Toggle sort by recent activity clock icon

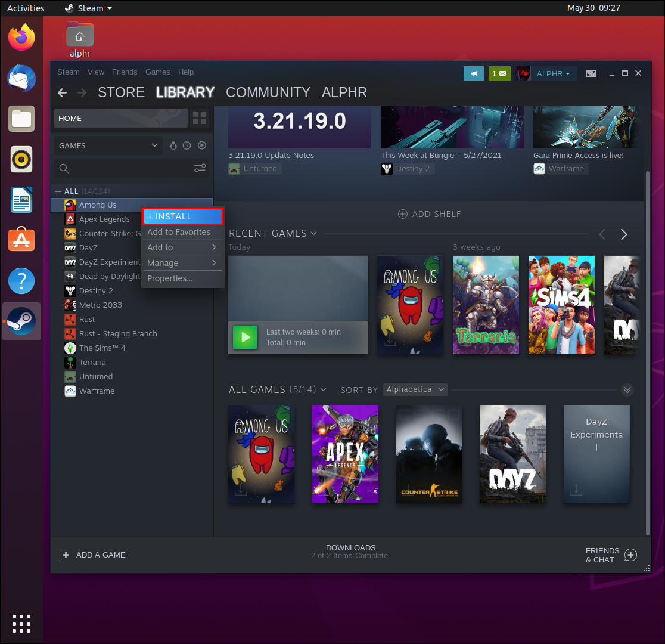tap(187, 145)
